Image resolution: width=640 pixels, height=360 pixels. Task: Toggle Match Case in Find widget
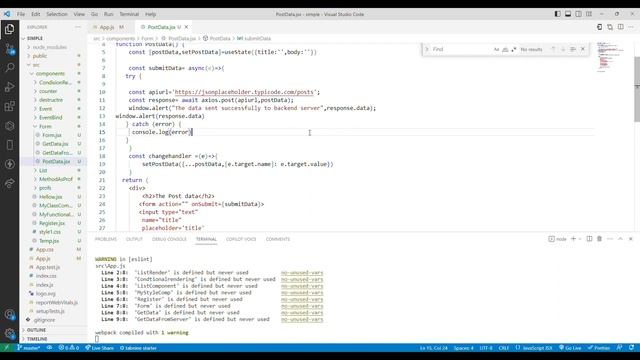pyautogui.click(x=496, y=49)
